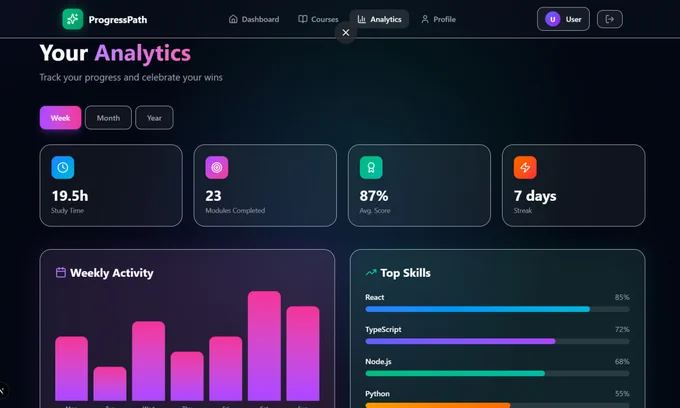680x408 pixels.
Task: Click the purple U avatar
Action: [x=552, y=19]
